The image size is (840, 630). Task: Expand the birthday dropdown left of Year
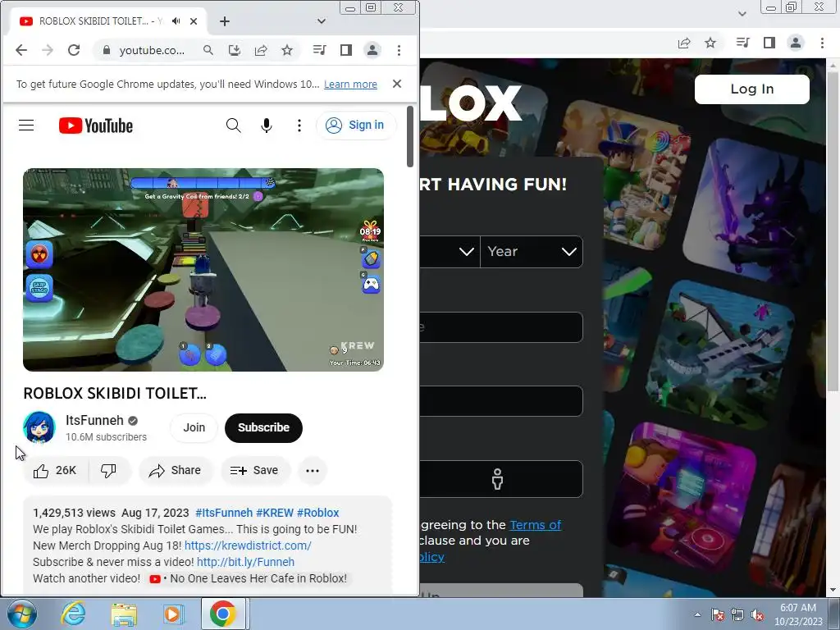(x=450, y=252)
